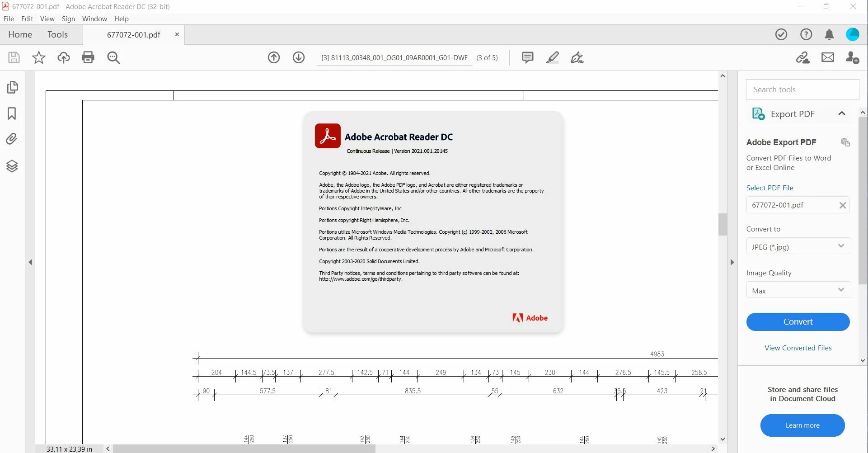Open View Converted Files link
The height and width of the screenshot is (453, 868).
[798, 348]
